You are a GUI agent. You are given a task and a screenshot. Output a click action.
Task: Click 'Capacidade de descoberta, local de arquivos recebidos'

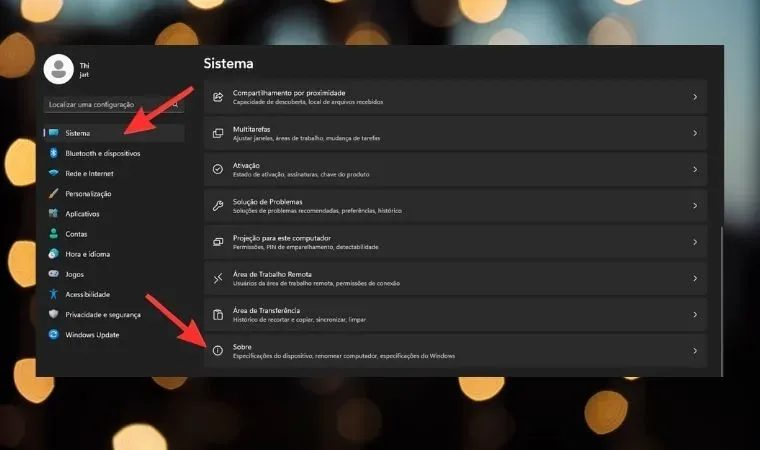point(308,102)
